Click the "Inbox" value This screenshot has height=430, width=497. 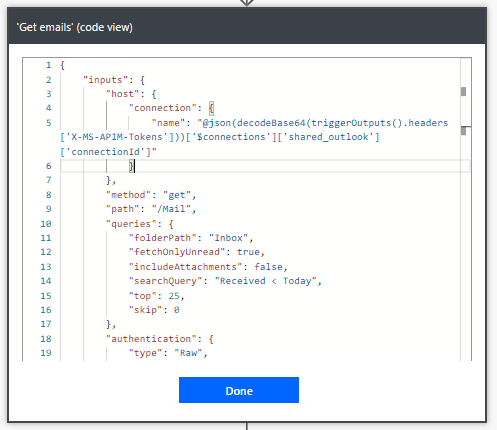[x=228, y=238]
